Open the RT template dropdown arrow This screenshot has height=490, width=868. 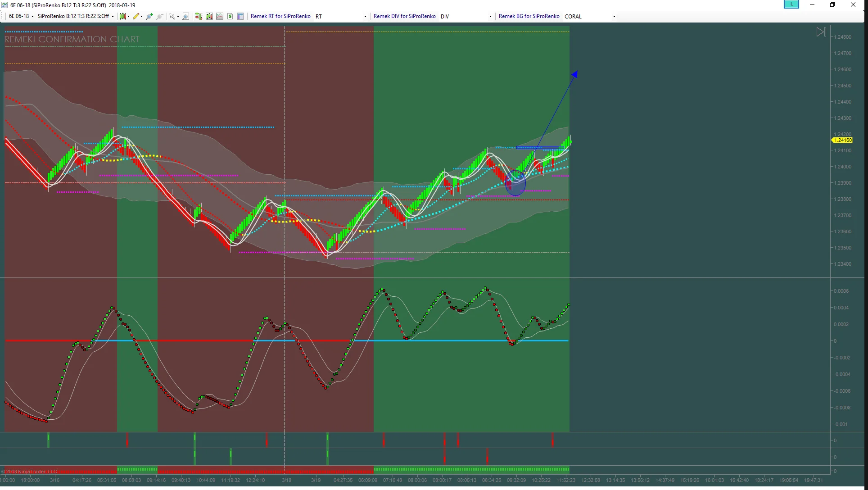coord(365,17)
